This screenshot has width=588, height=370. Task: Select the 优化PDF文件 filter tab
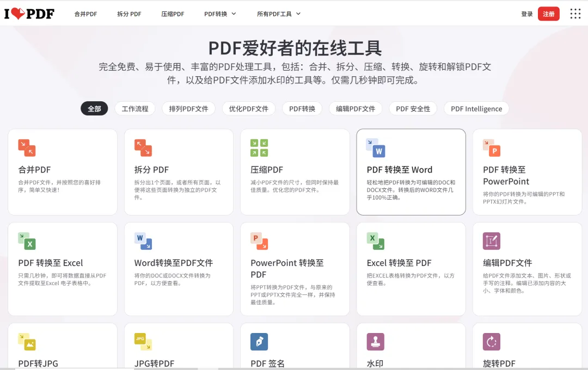tap(249, 109)
